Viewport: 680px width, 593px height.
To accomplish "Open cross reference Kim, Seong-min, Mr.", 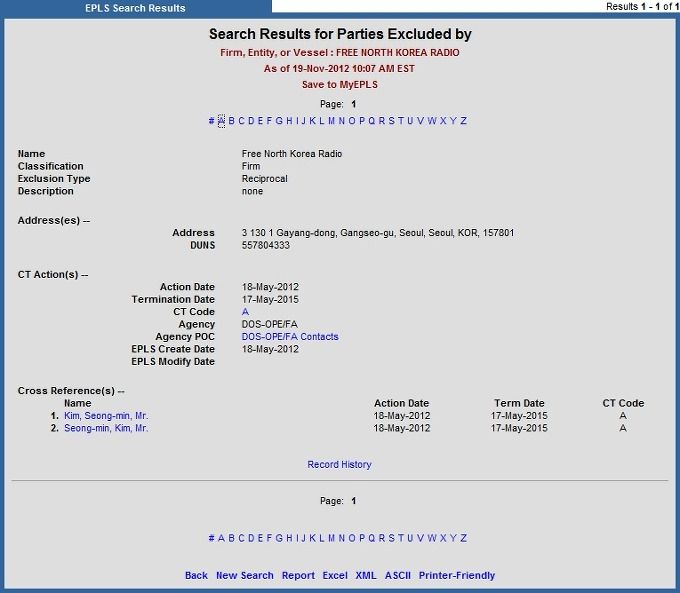I will [x=106, y=416].
